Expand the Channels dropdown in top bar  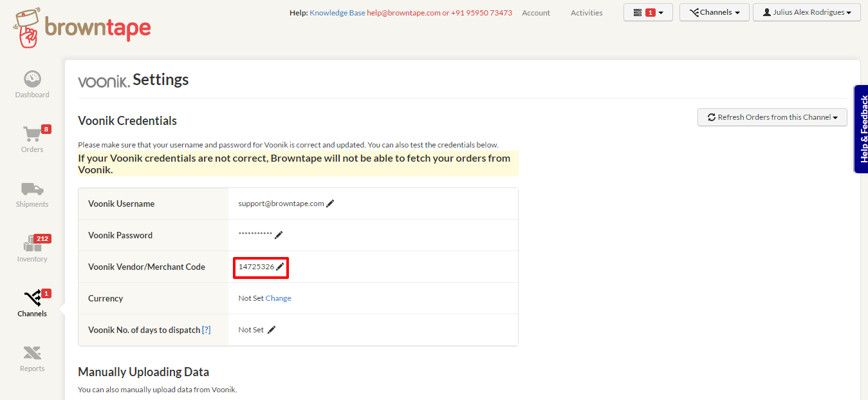click(x=714, y=12)
